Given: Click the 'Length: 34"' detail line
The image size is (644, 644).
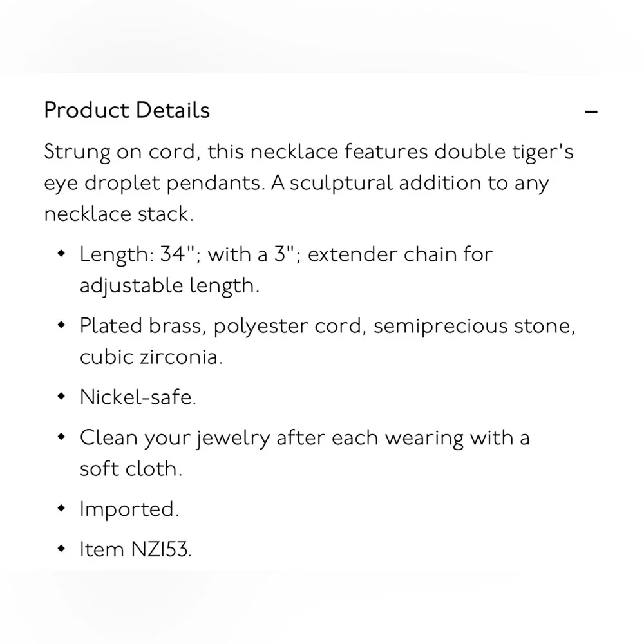Looking at the screenshot, I should pyautogui.click(x=287, y=254).
